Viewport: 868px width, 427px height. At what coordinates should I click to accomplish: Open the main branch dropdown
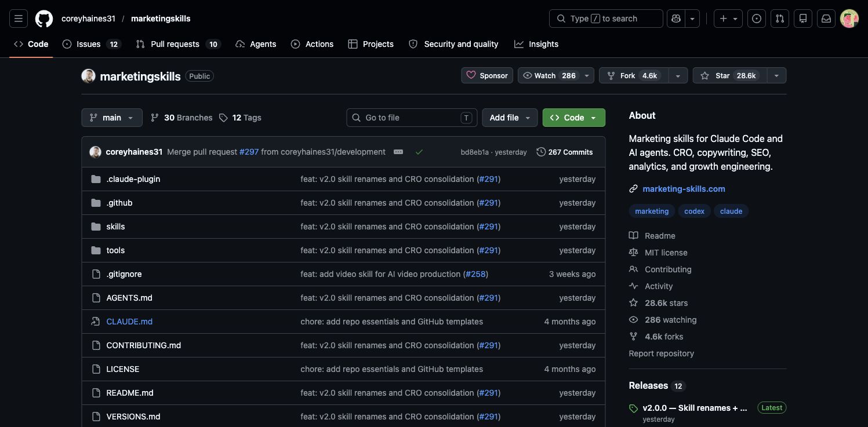tap(112, 118)
